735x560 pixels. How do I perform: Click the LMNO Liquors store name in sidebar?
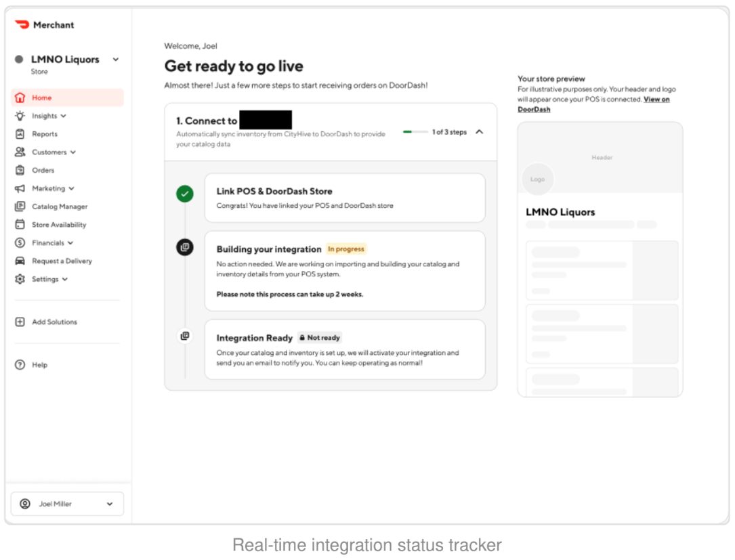[65, 60]
